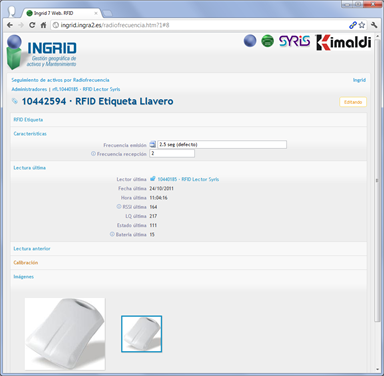
Task: Expand the Lectura anterior section
Action: [x=32, y=249]
